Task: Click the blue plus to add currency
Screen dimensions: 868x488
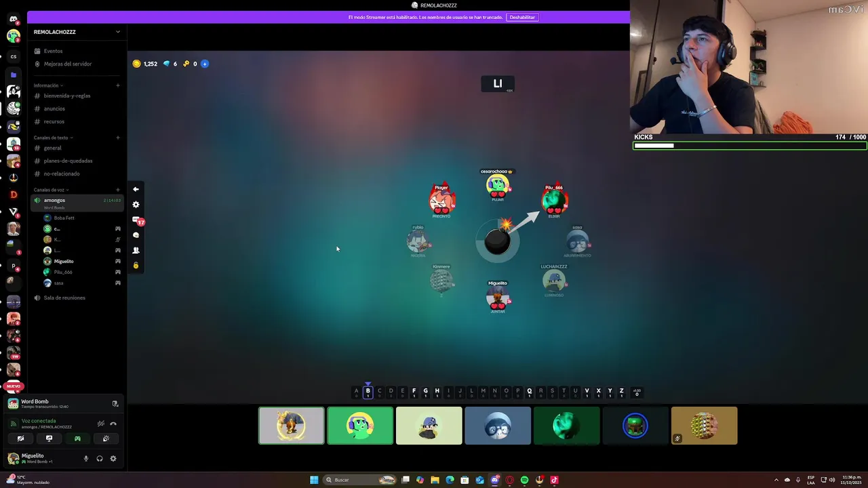Action: pos(205,64)
